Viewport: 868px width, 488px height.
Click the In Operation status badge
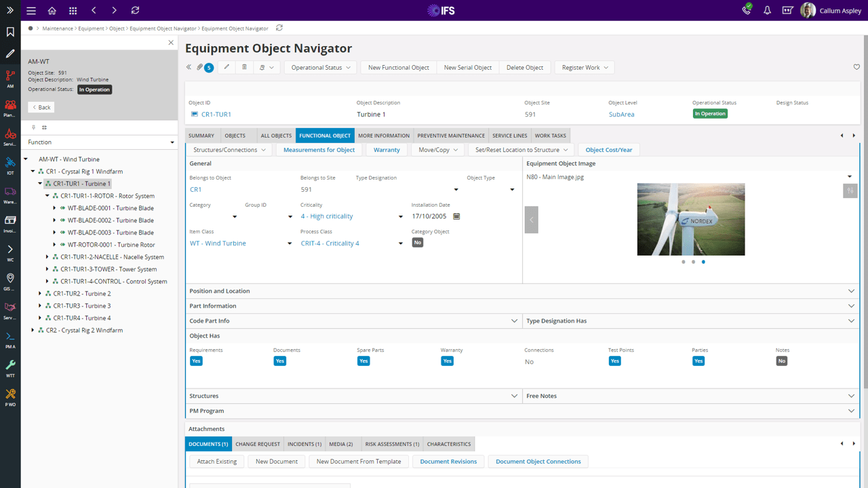[x=710, y=113]
